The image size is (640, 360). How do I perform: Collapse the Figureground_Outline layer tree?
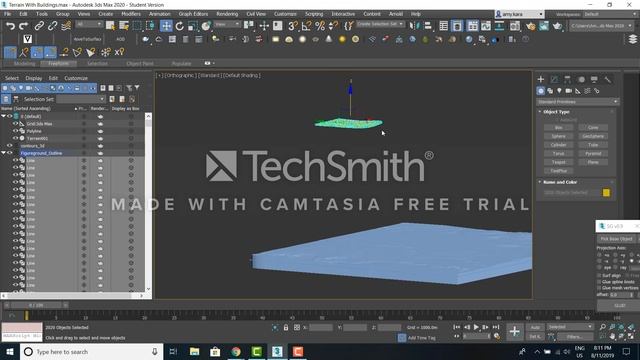coord(4,153)
